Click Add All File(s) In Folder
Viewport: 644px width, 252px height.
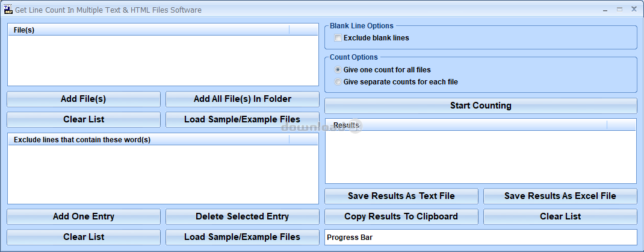click(243, 99)
